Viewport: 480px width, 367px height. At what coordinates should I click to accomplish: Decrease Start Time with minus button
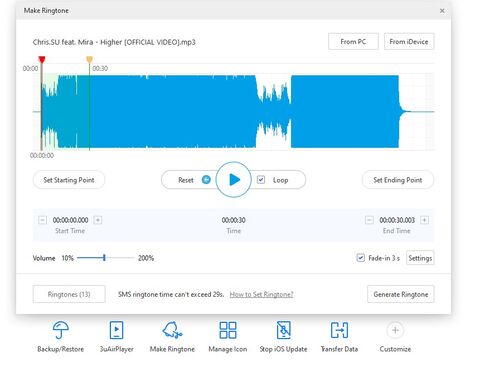coord(42,220)
